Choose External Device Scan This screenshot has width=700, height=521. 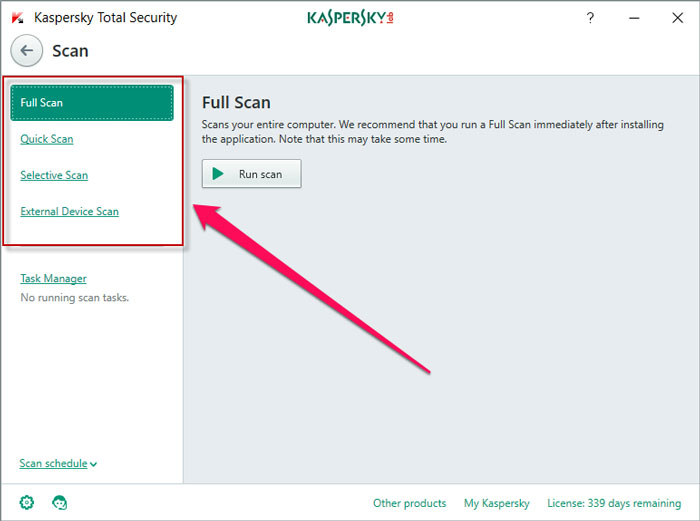click(x=70, y=211)
